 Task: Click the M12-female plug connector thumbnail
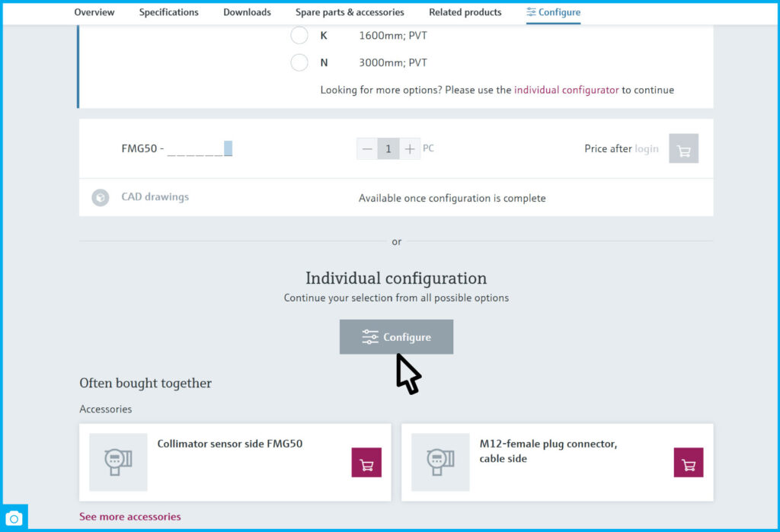(x=440, y=462)
